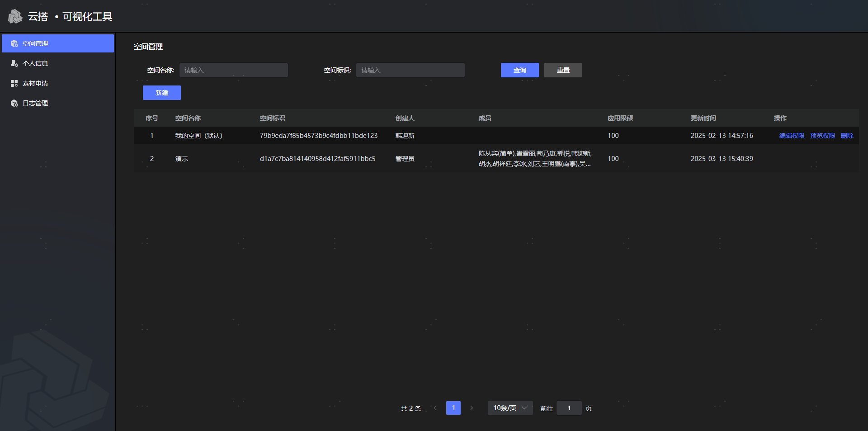
Task: Focus the 空间标识 input field
Action: coord(410,70)
